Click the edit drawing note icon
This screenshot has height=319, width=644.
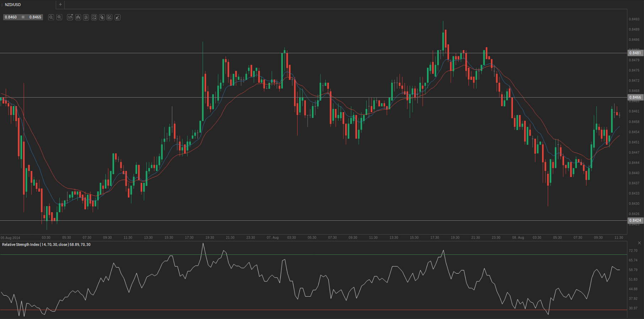pos(109,17)
